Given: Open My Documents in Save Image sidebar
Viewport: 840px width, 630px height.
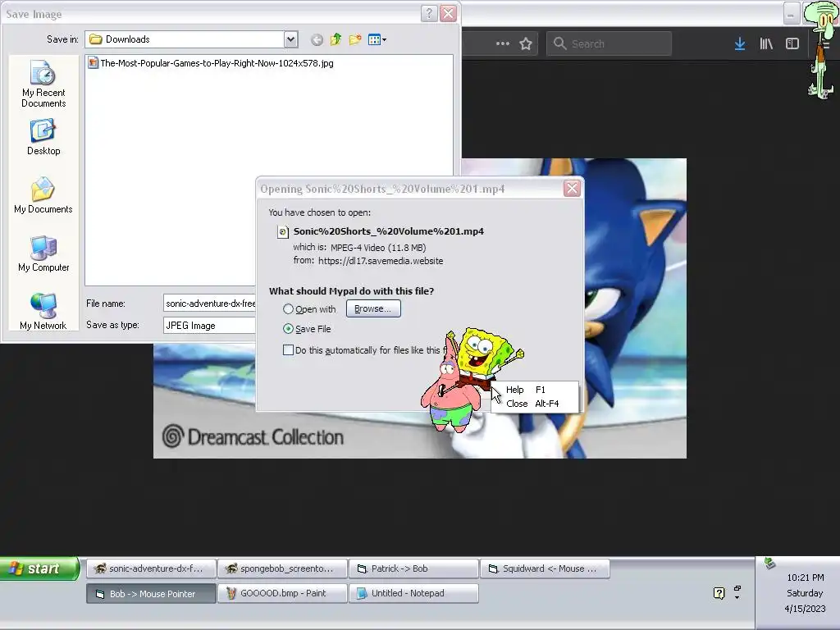Looking at the screenshot, I should tap(43, 195).
